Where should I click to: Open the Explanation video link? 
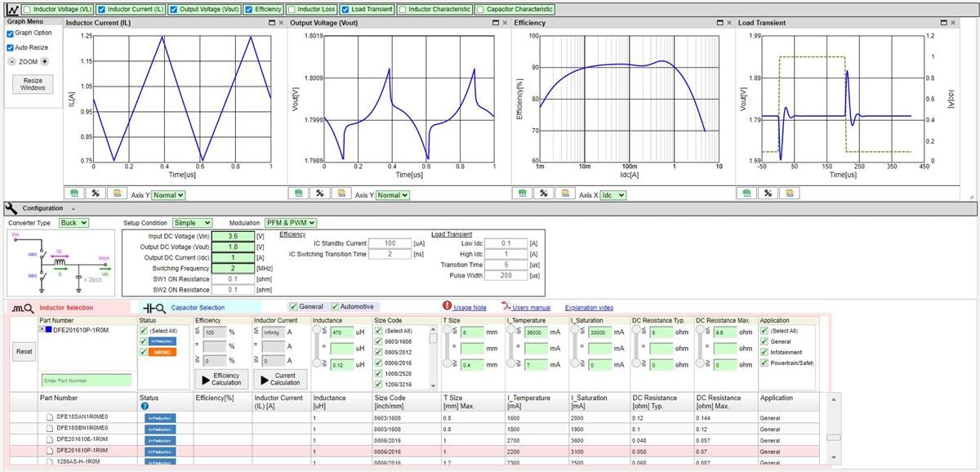pyautogui.click(x=590, y=307)
